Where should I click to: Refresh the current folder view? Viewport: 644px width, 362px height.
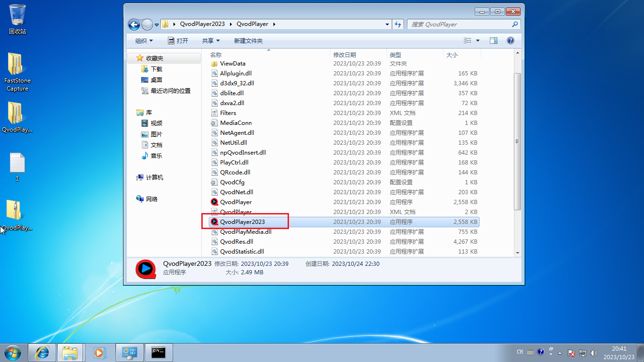[398, 24]
